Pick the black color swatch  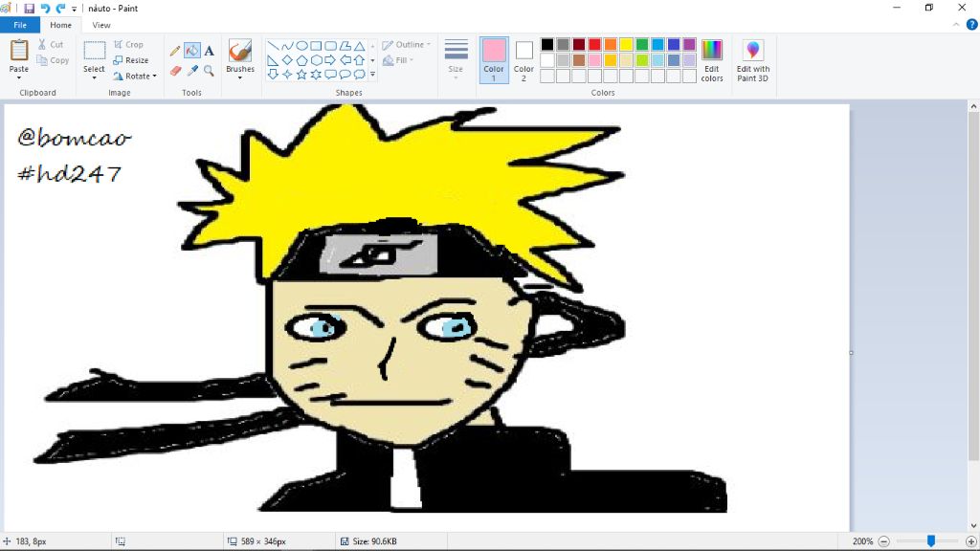[547, 44]
